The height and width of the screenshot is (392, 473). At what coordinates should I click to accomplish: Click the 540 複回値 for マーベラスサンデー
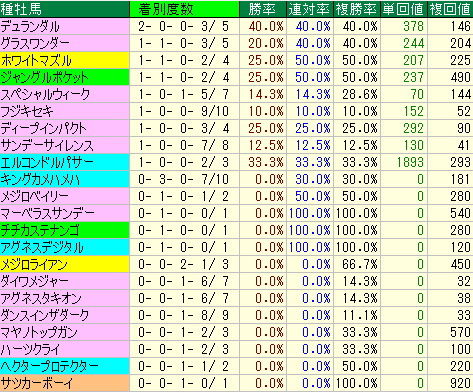(460, 213)
